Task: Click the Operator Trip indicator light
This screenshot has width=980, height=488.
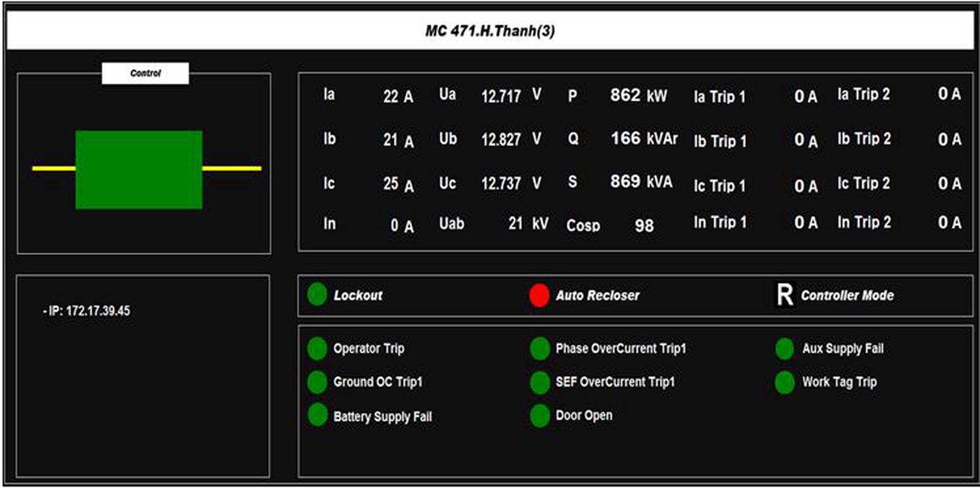Action: (317, 348)
